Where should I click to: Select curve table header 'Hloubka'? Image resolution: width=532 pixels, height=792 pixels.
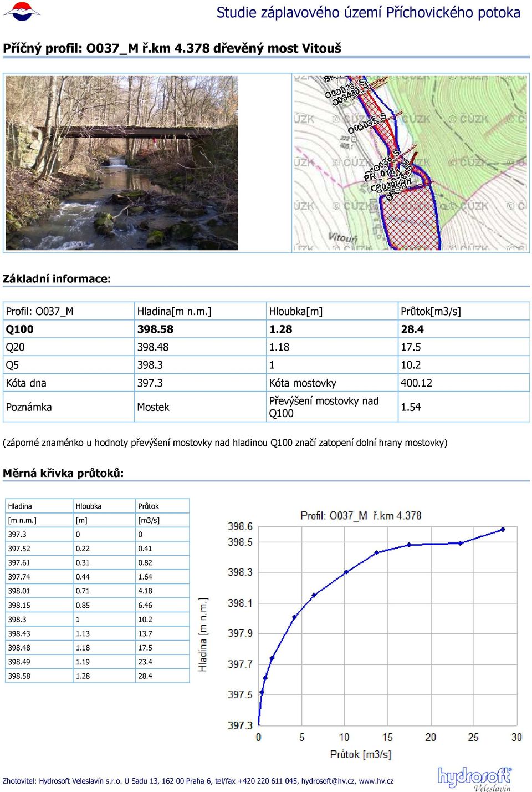click(89, 506)
